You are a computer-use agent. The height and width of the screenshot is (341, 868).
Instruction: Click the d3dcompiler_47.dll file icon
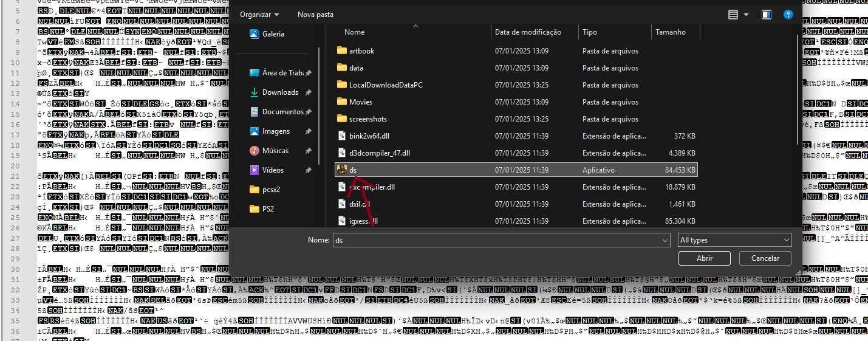coord(341,153)
